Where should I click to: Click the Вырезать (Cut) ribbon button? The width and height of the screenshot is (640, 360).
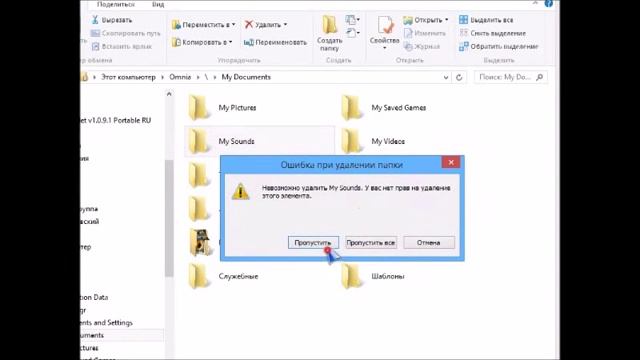(x=111, y=20)
